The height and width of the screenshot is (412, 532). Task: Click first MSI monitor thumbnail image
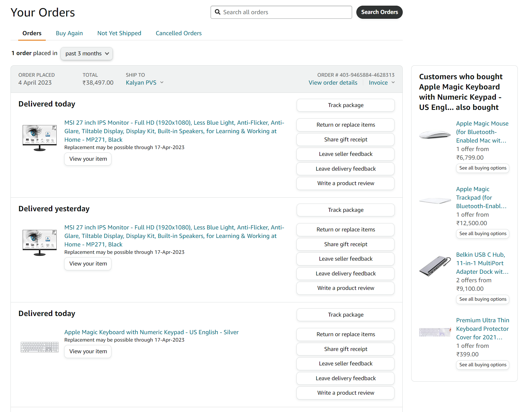click(x=40, y=138)
